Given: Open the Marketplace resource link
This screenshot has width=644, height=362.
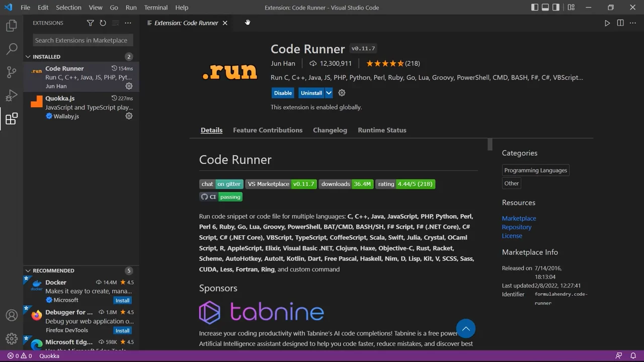Looking at the screenshot, I should 519,218.
